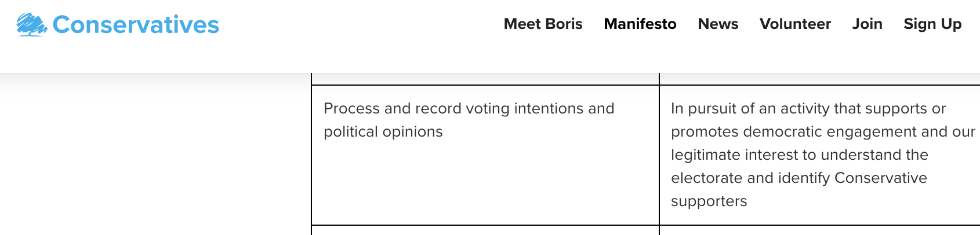Open the Meet Boris page
The image size is (980, 235).
543,24
